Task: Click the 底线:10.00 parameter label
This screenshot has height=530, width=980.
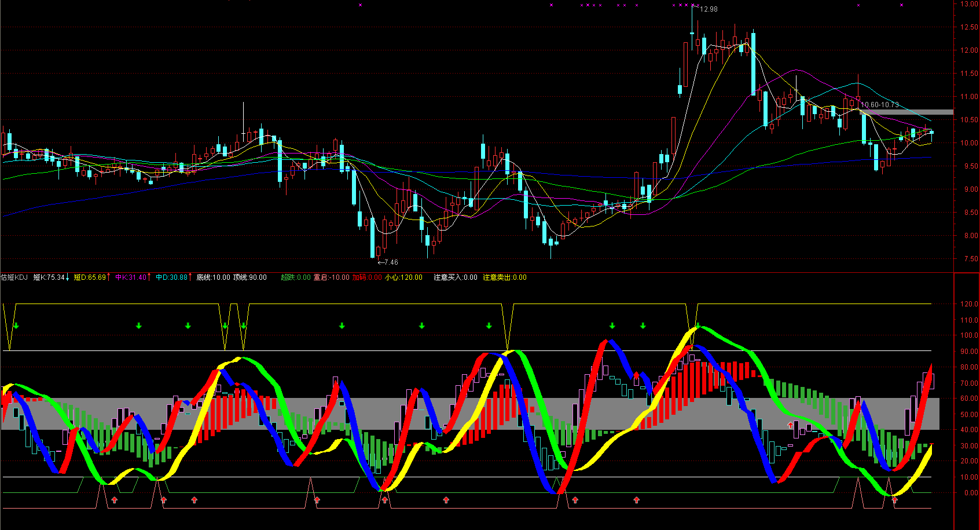Action: [x=213, y=277]
